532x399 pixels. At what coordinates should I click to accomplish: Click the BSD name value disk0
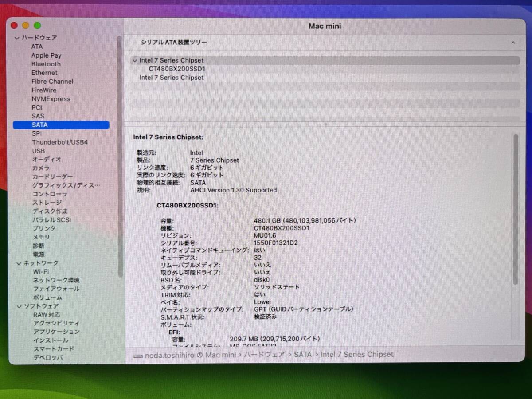pos(262,280)
